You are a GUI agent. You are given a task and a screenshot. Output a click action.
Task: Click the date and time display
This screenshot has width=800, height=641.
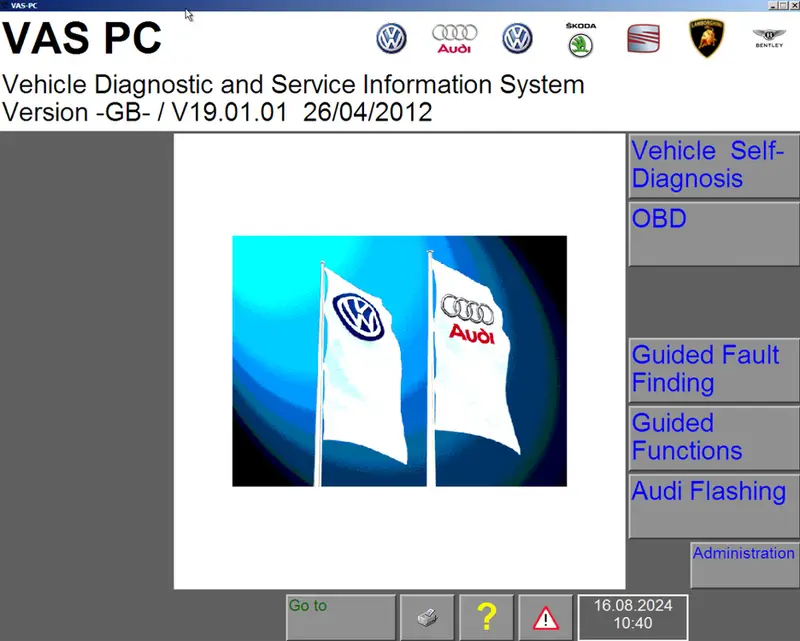click(x=633, y=617)
